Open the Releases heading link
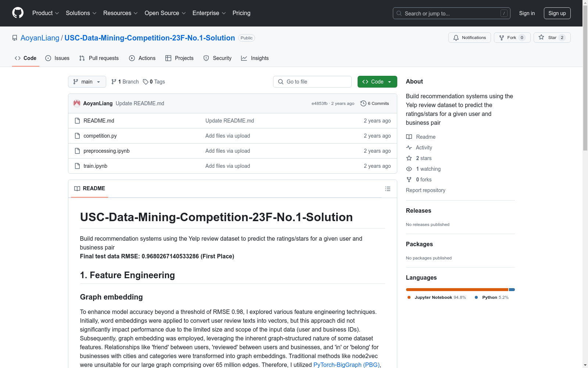 point(418,210)
